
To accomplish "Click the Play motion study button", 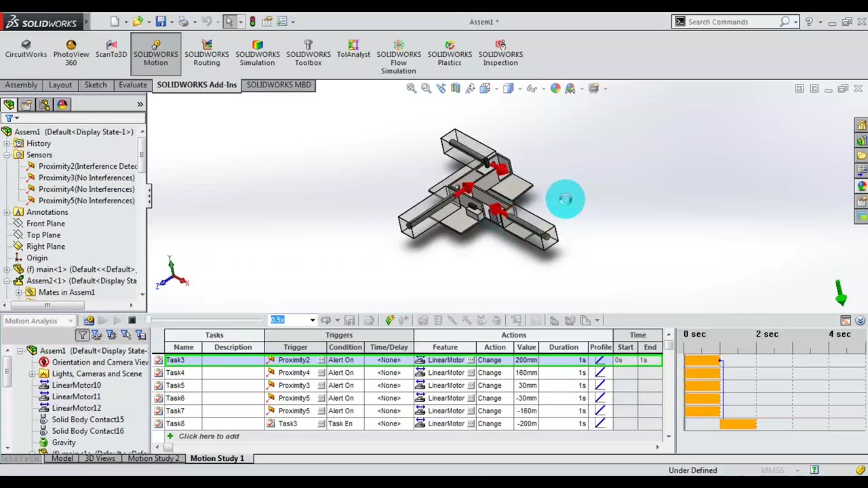I will click(x=117, y=321).
